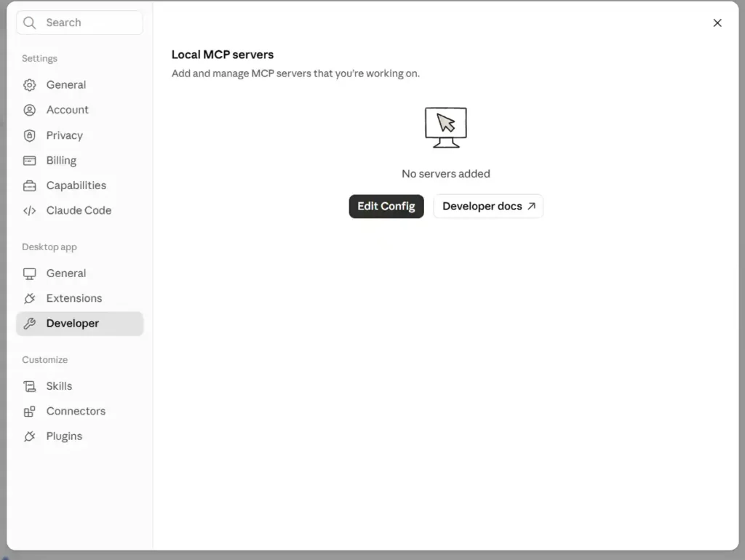Open Claude Code settings
745x560 pixels.
point(80,210)
